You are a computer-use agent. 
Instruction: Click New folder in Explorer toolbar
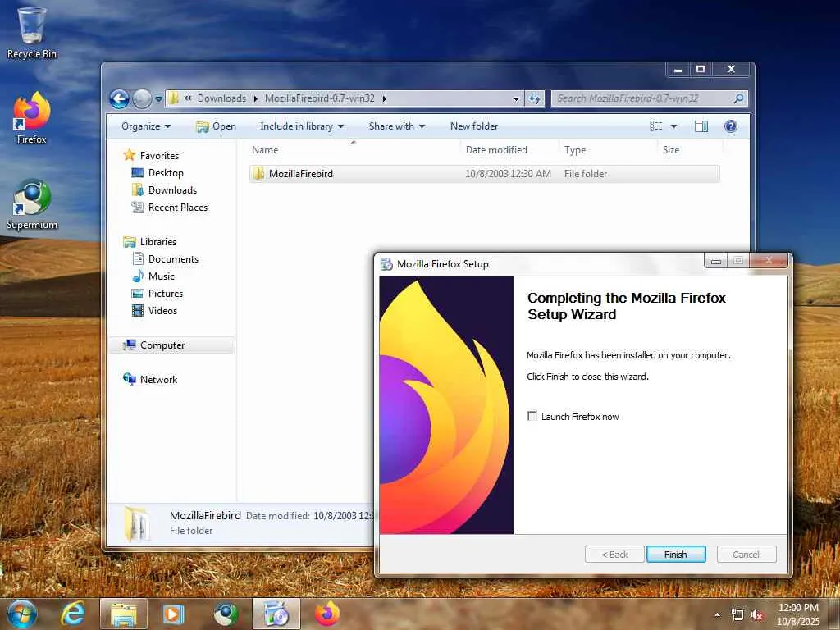[x=474, y=126]
